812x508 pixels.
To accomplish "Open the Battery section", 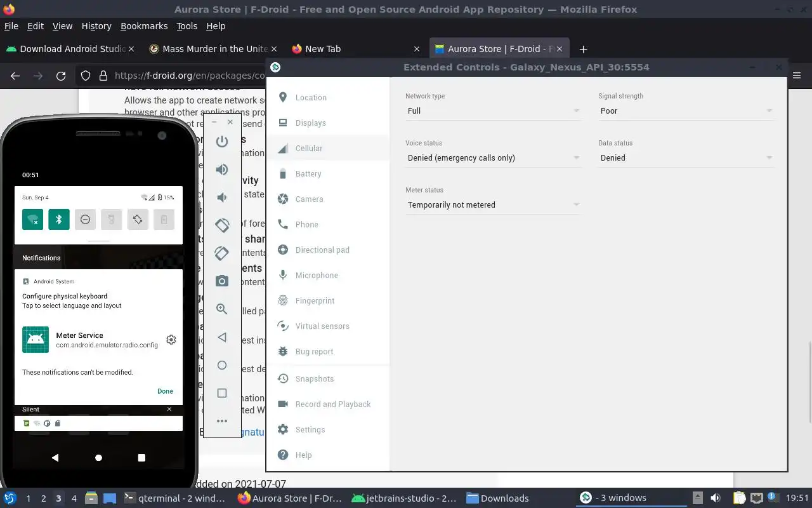I will 327,173.
